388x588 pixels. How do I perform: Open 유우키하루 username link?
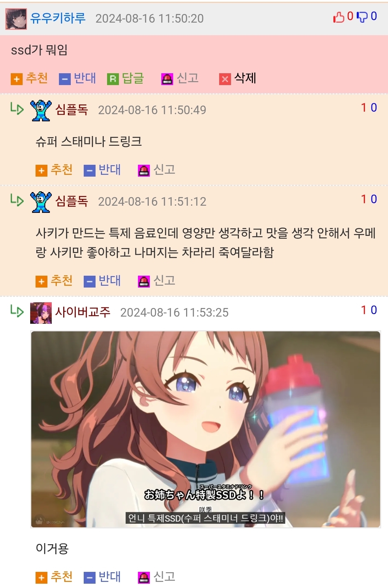click(x=58, y=18)
